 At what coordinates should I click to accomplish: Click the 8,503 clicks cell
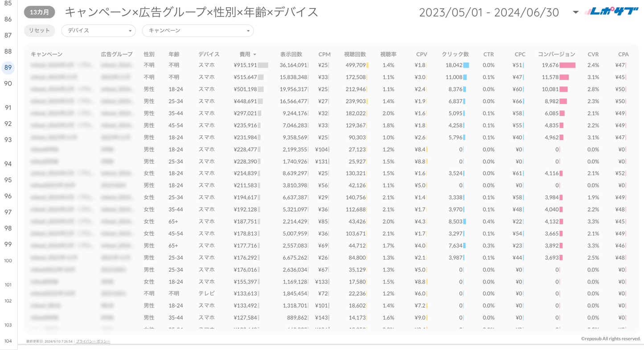coord(455,222)
